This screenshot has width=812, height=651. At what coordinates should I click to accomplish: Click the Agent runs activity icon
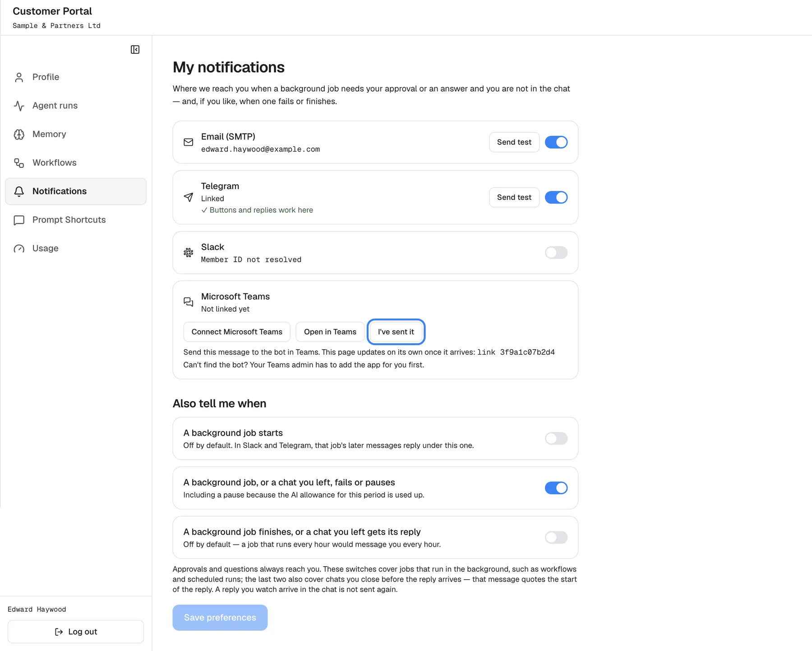pos(19,106)
